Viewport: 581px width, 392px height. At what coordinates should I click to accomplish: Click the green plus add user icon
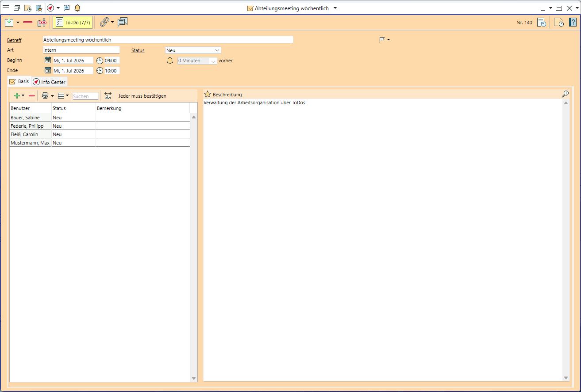point(17,95)
